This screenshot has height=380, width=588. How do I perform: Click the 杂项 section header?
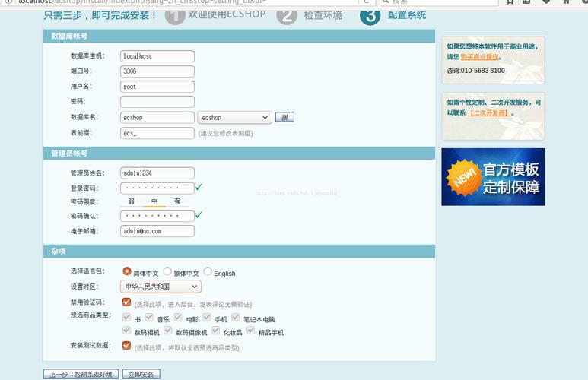tap(240, 251)
